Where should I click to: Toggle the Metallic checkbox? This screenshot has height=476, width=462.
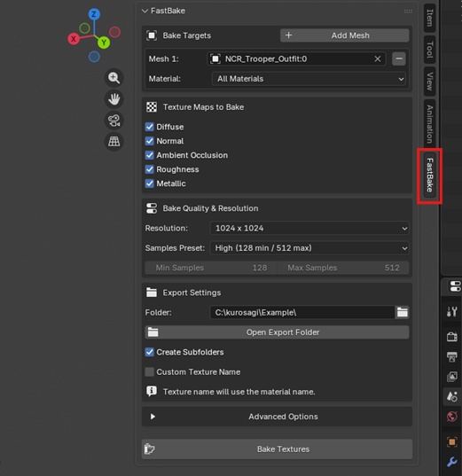150,183
